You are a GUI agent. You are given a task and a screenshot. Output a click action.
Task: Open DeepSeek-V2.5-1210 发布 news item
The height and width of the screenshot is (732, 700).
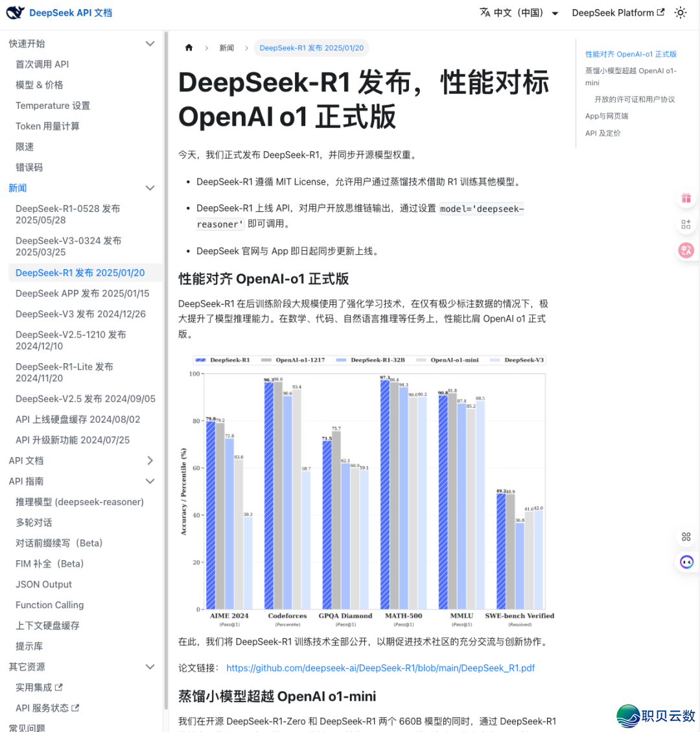pos(71,340)
